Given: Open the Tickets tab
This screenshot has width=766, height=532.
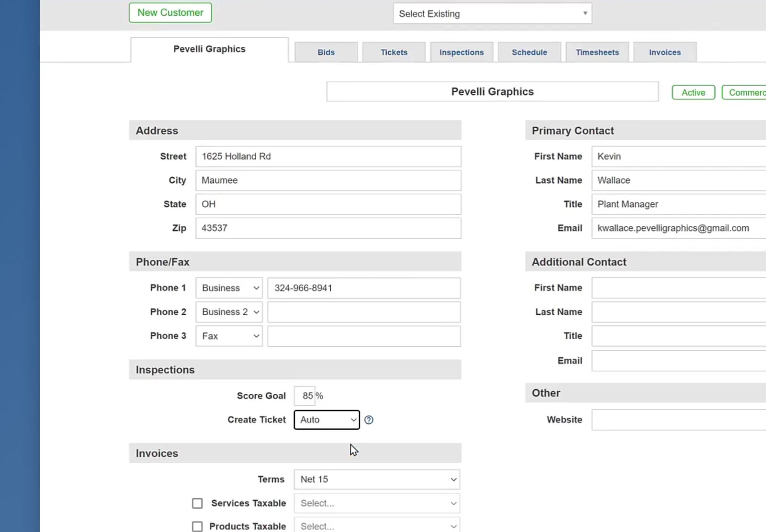Looking at the screenshot, I should 394,52.
